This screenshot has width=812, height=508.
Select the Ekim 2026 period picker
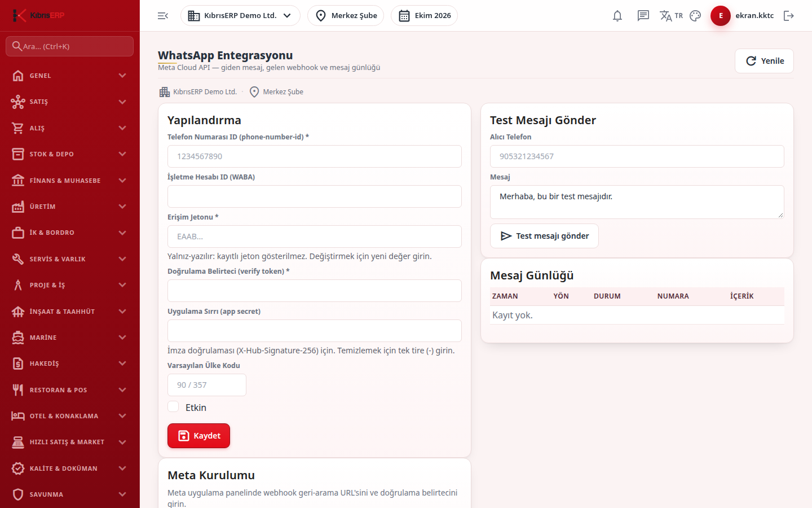424,16
